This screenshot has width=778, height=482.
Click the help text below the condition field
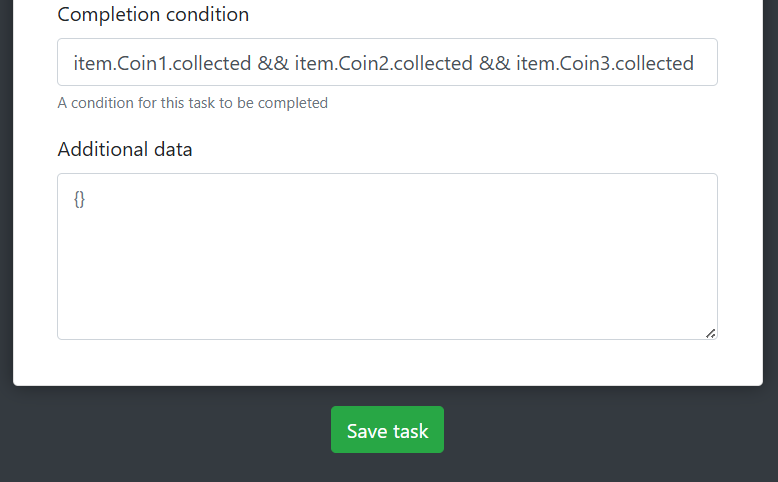tap(192, 103)
